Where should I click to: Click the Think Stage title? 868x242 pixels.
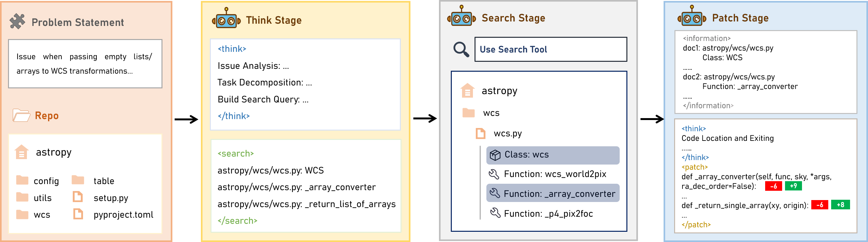[274, 20]
